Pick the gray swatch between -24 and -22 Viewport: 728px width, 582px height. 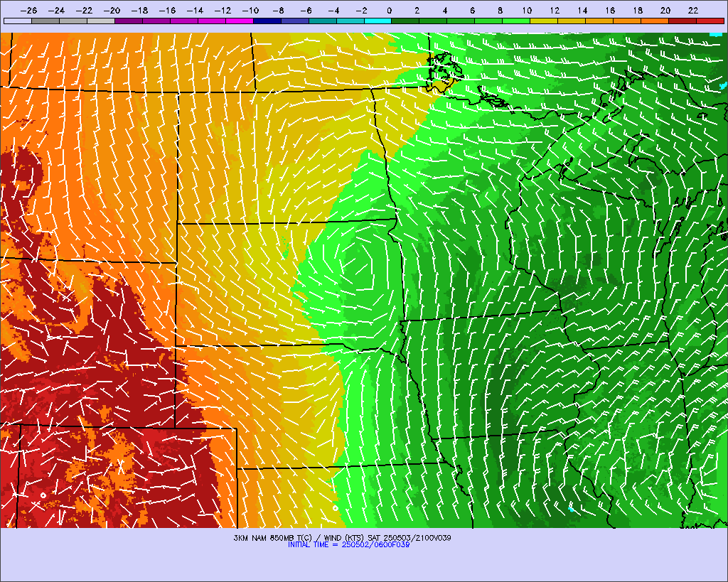coord(73,21)
